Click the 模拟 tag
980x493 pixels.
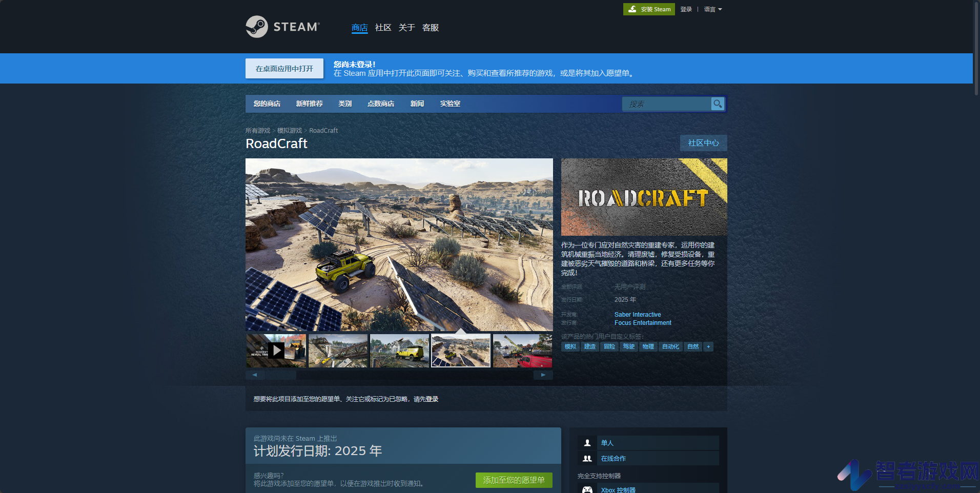570,347
